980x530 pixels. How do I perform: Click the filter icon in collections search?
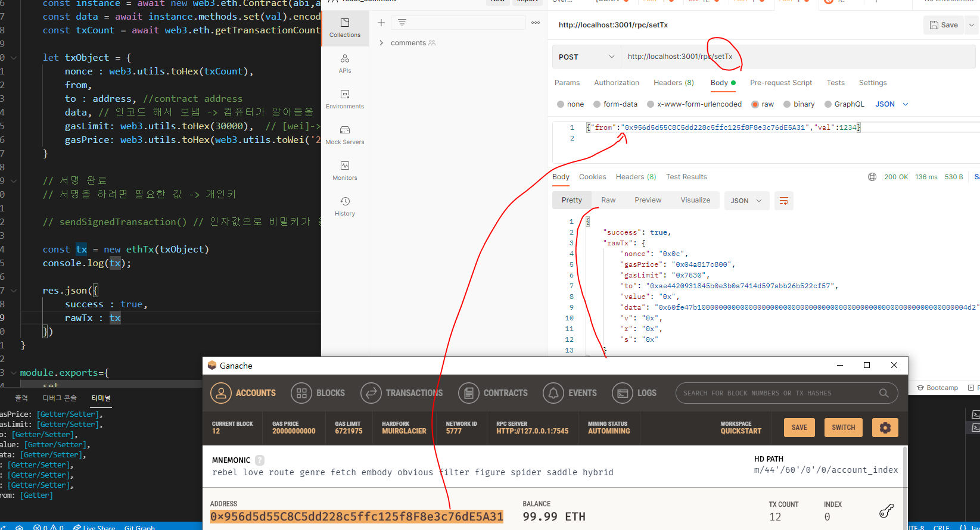[402, 23]
